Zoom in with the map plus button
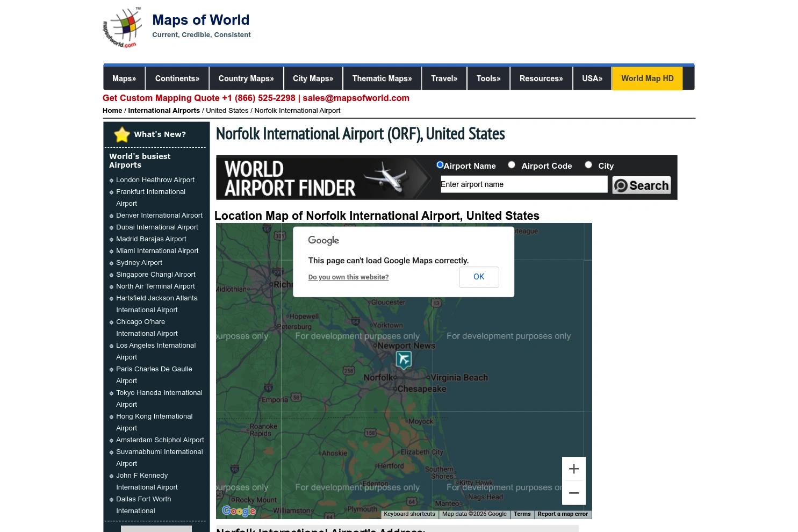The height and width of the screenshot is (532, 798). click(573, 469)
